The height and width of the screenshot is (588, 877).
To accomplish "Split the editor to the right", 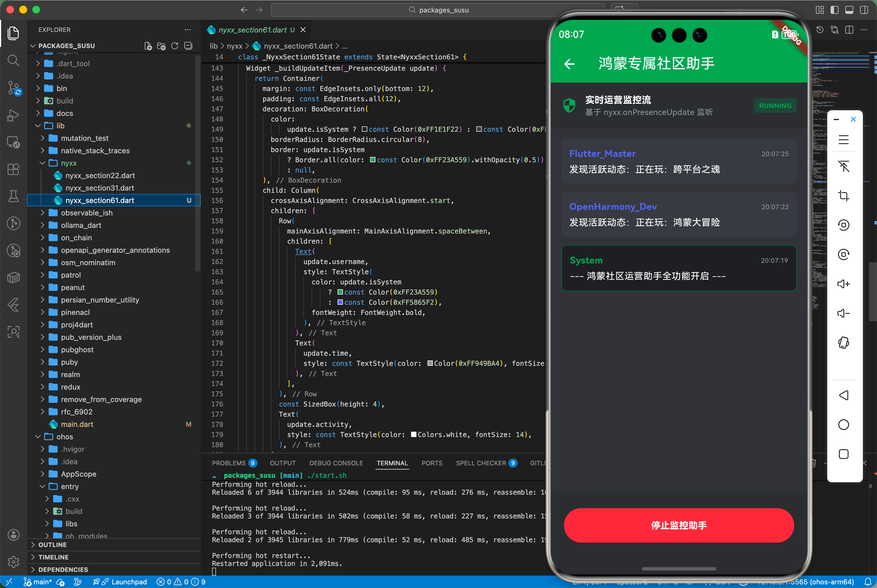I will pos(849,30).
